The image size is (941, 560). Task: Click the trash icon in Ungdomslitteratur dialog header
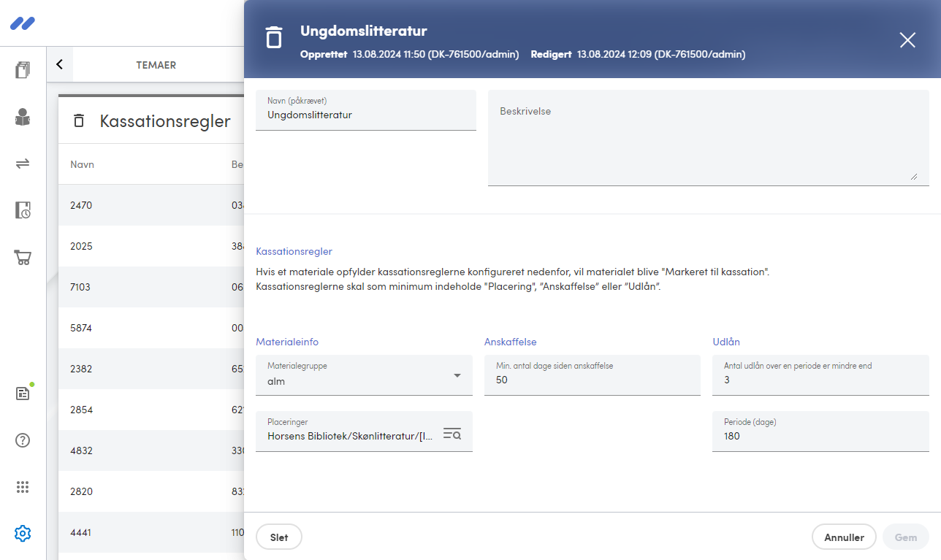273,37
